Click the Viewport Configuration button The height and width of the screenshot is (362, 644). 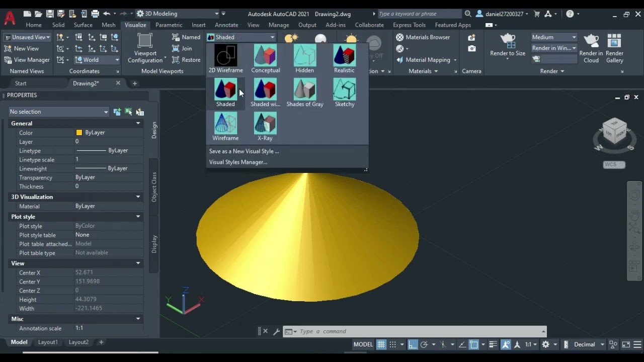145,48
